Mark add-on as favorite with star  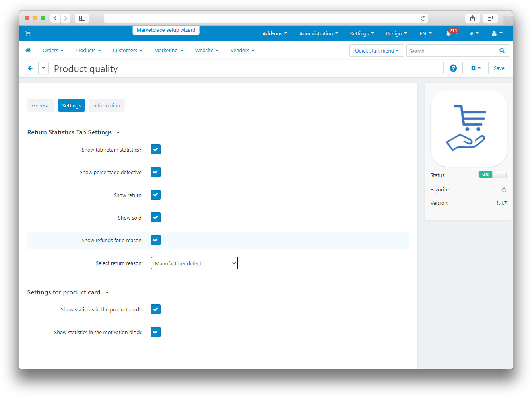(x=504, y=190)
